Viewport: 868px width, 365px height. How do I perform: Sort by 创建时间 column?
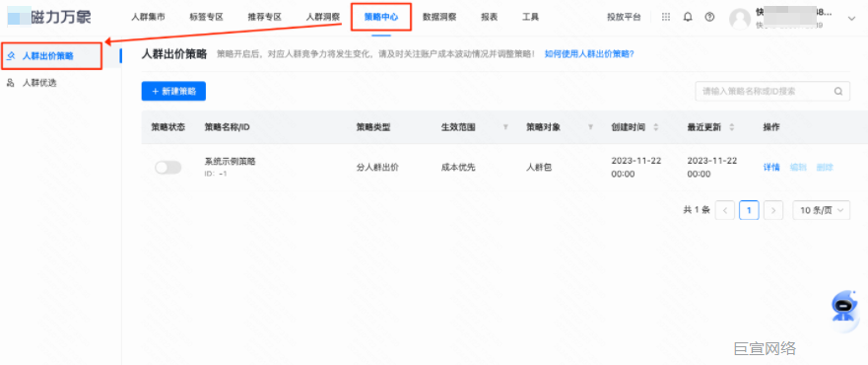pos(656,127)
